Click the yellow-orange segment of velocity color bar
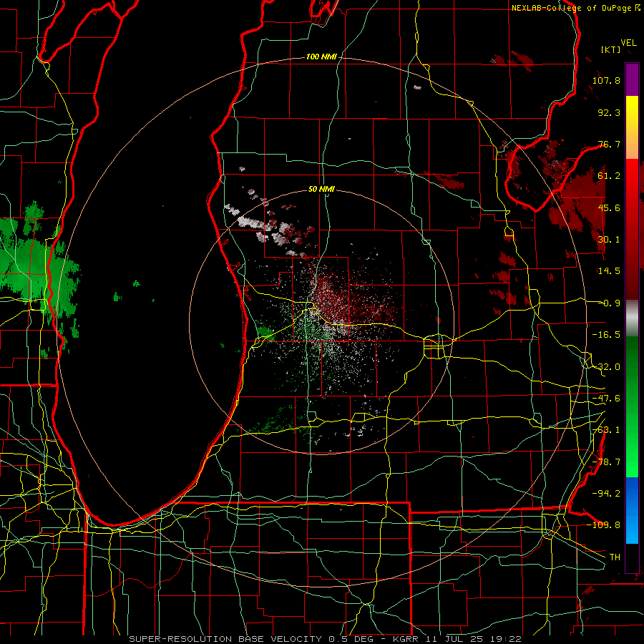644x644 pixels. pyautogui.click(x=632, y=127)
